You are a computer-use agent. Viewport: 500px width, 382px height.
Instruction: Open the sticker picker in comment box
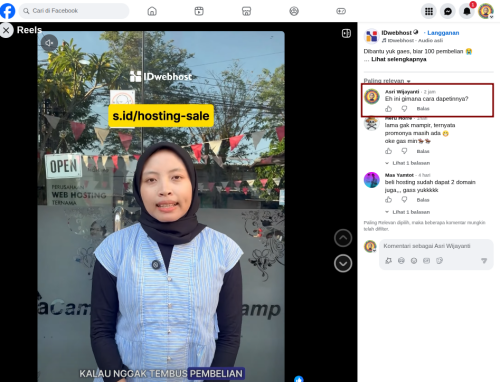(x=439, y=261)
